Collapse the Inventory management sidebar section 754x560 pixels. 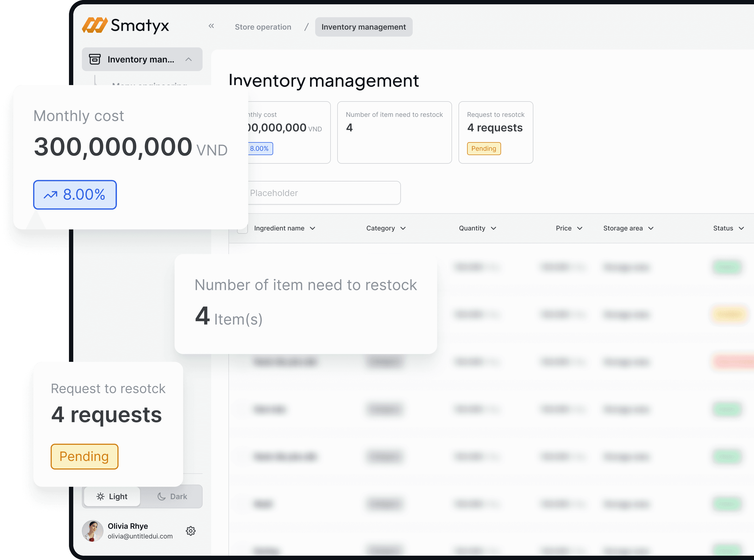[x=189, y=59]
